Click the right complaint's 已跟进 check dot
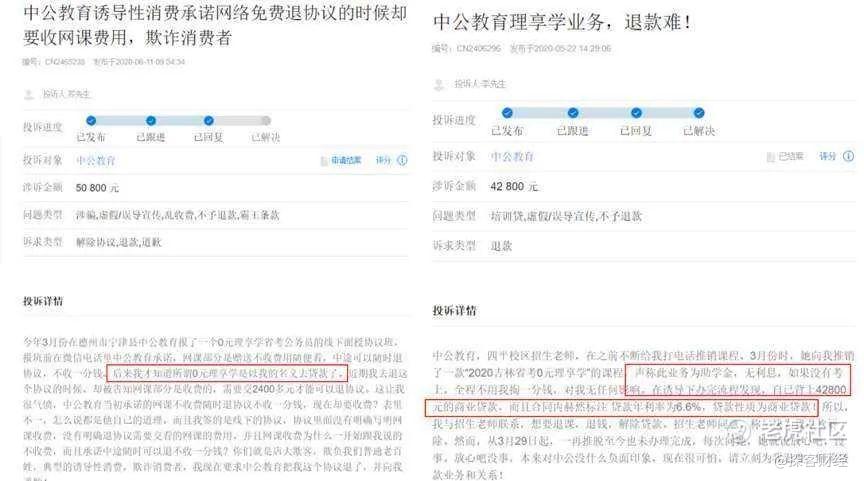This screenshot has height=481, width=864. tap(573, 113)
